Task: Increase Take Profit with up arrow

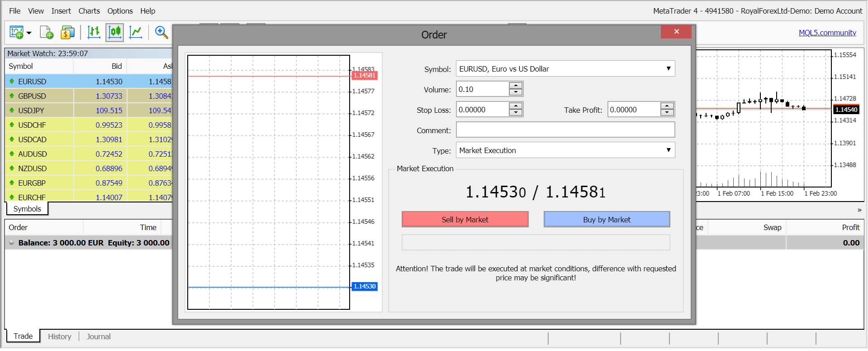Action: point(667,106)
